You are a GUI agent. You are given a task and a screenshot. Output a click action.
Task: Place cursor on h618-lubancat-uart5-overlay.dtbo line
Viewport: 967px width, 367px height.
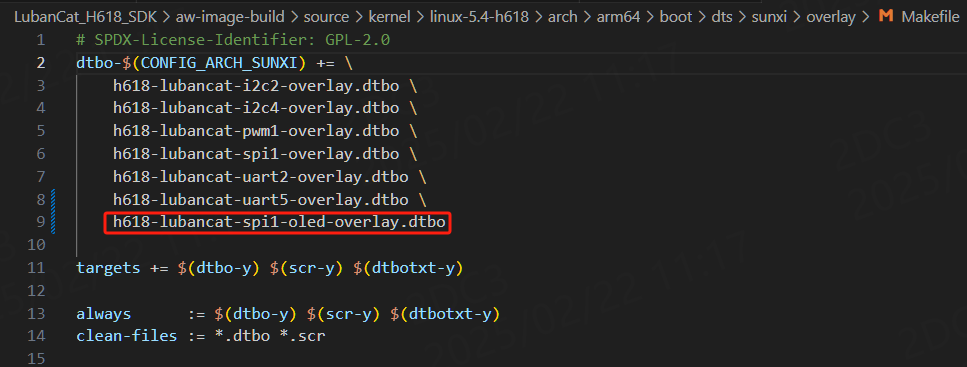point(270,200)
